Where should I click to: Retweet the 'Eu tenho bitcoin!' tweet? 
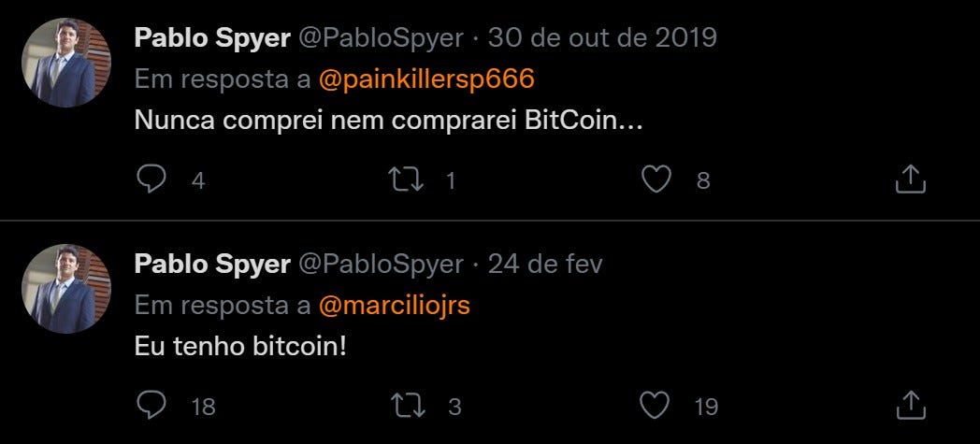click(406, 406)
